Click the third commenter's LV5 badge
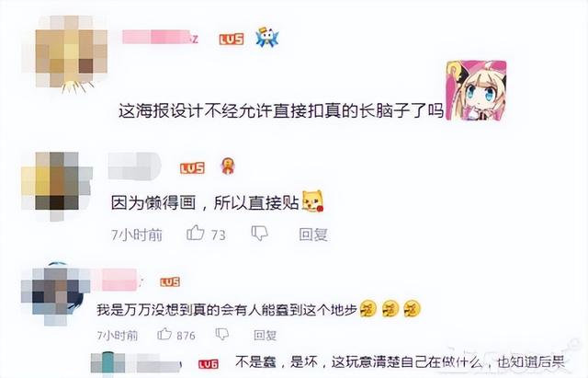The height and width of the screenshot is (378, 588). tap(170, 282)
